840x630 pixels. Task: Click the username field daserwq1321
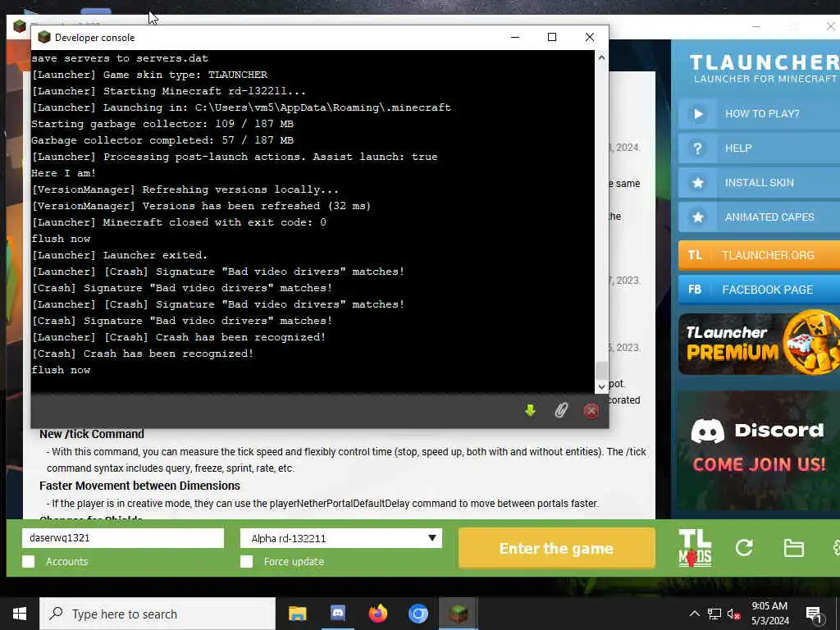123,538
